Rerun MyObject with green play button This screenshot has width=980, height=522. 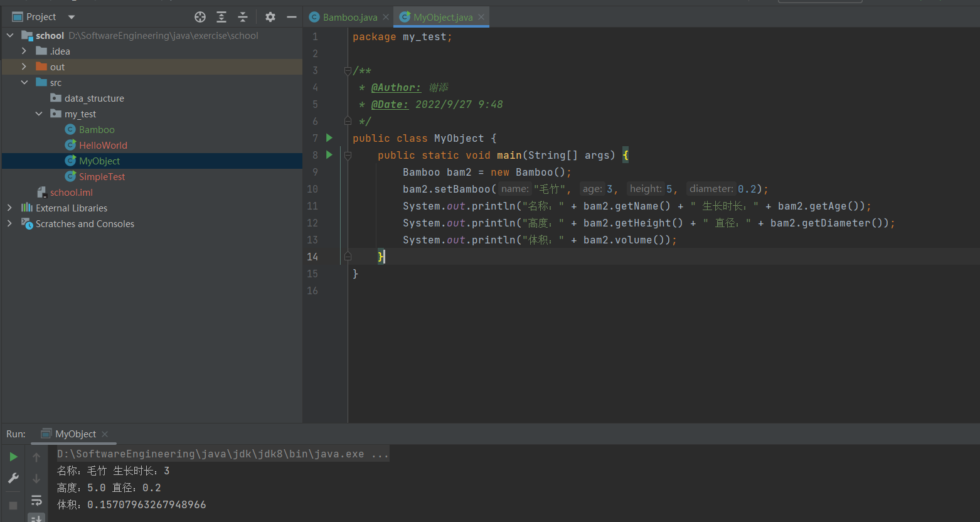click(13, 457)
